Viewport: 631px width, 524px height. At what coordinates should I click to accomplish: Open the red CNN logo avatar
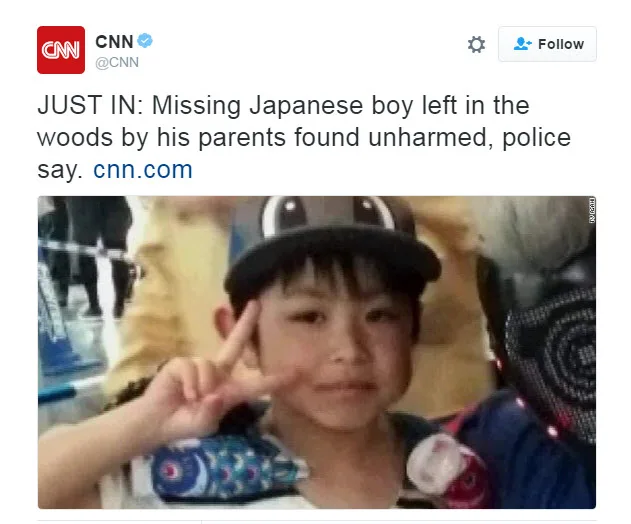(61, 50)
